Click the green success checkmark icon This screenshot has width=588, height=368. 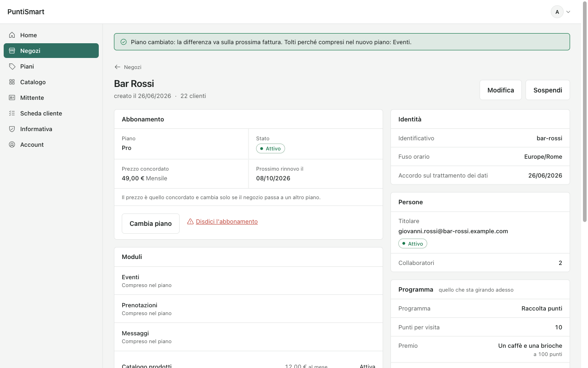124,42
